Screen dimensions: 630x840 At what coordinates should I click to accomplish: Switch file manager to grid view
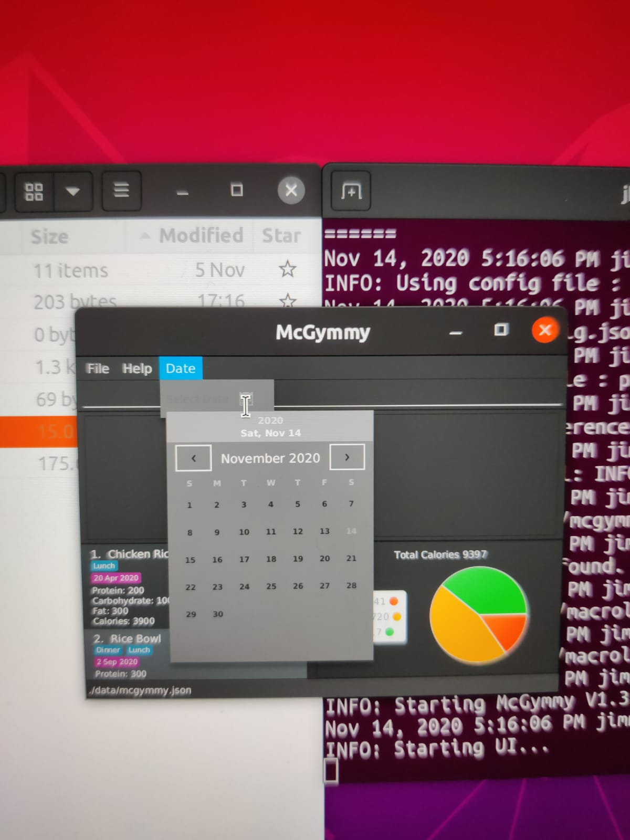point(34,191)
